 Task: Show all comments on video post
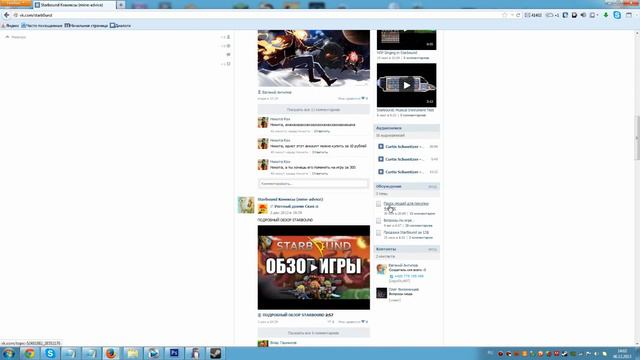[313, 333]
